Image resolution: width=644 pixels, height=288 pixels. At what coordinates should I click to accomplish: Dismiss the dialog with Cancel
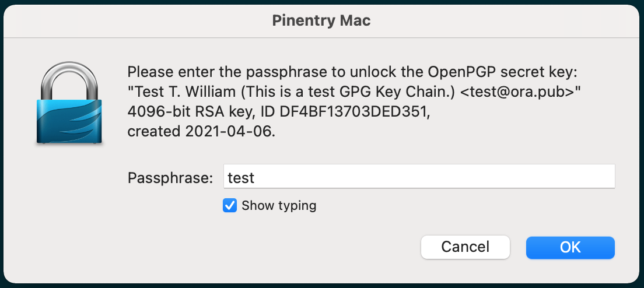465,247
